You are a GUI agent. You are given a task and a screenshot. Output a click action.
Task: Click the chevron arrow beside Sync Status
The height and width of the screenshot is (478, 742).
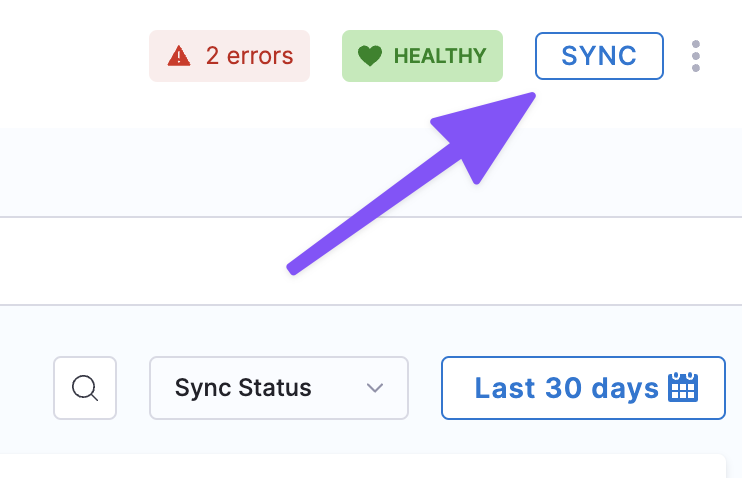tap(375, 388)
